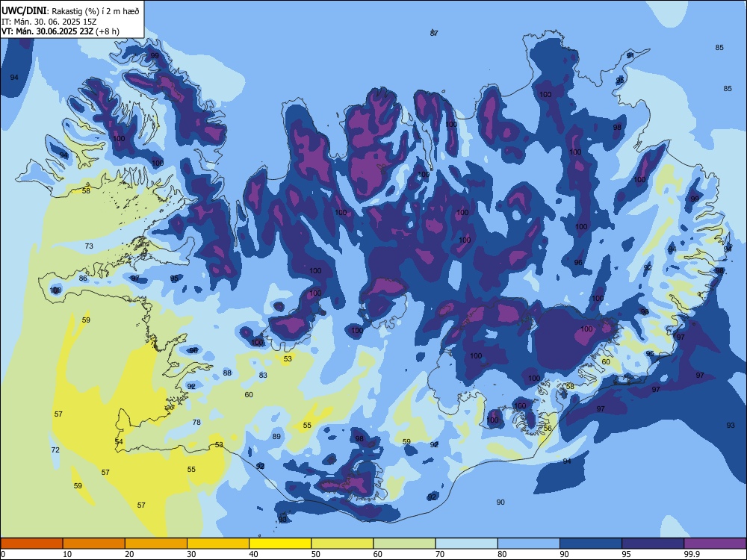Click the 30–40 legend color swatch
Viewport: 747px width, 560px height.
point(218,544)
